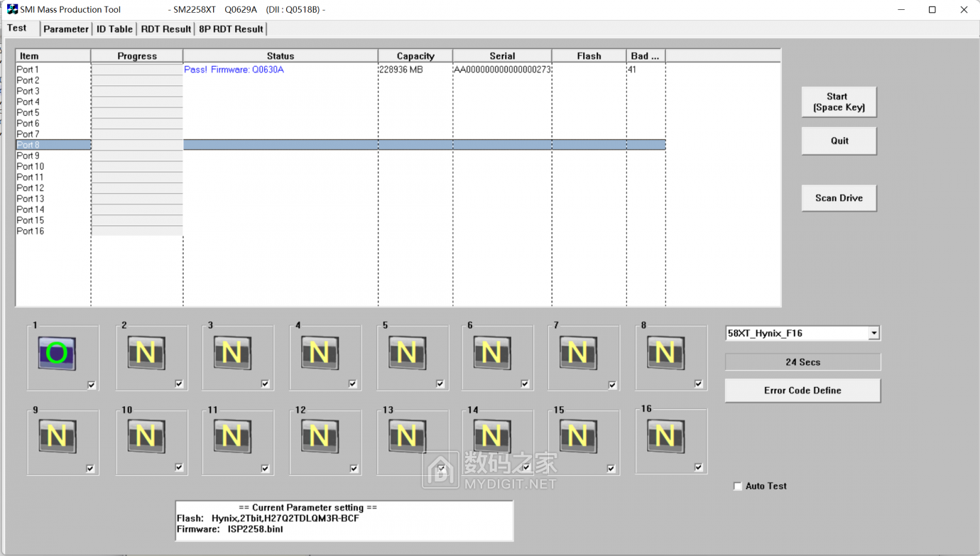The image size is (980, 556).
Task: Open the Error Code Define button
Action: [x=802, y=391]
